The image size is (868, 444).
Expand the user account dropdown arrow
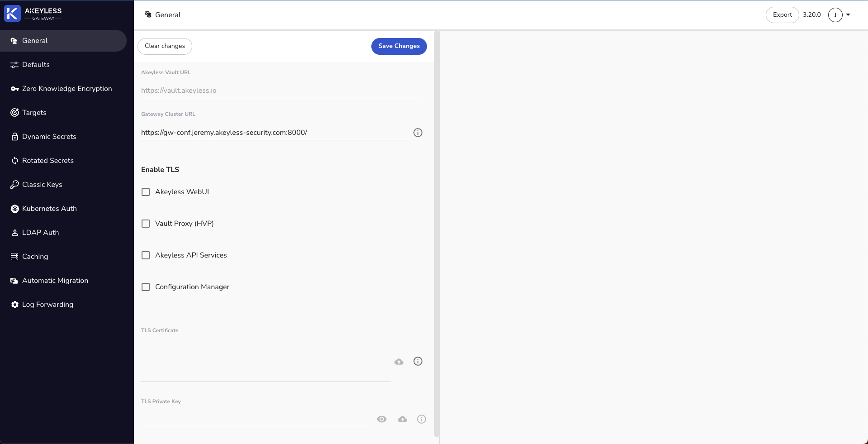click(848, 15)
